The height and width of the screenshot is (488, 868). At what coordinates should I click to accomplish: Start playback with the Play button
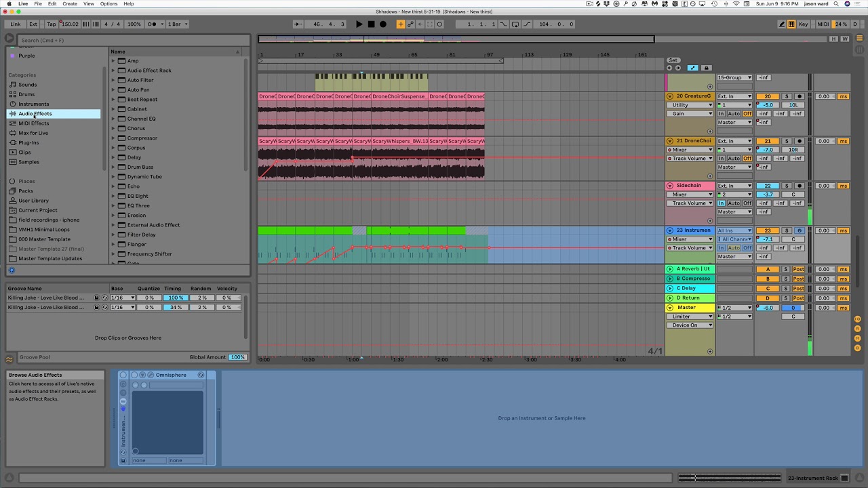click(x=359, y=24)
